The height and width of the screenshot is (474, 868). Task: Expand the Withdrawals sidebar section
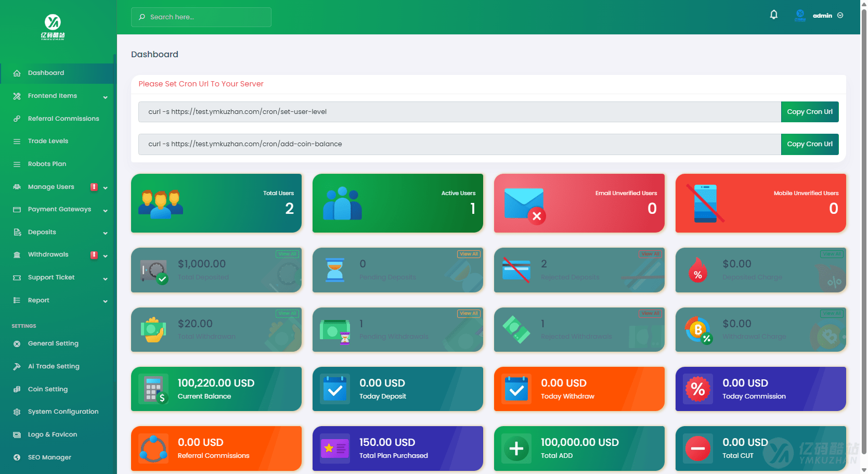point(48,254)
